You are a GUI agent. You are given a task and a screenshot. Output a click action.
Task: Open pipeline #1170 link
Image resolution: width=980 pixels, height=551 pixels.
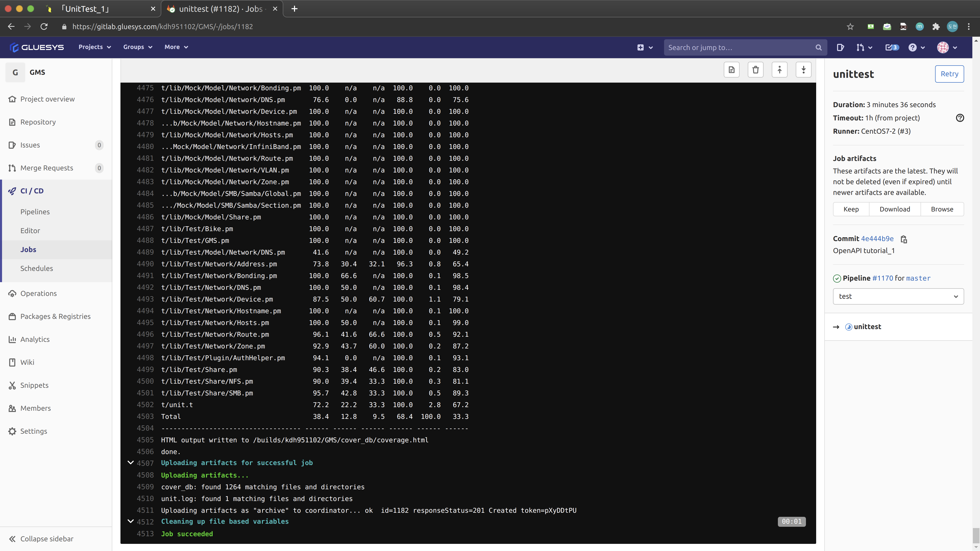pyautogui.click(x=882, y=278)
